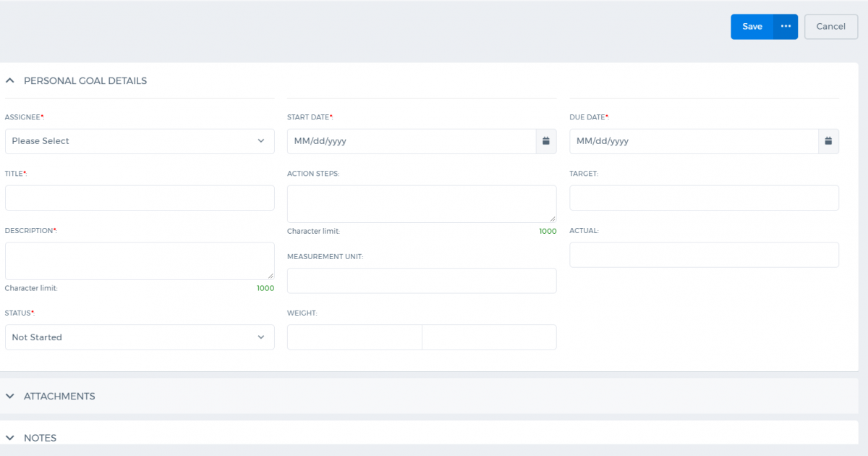Image resolution: width=868 pixels, height=456 pixels.
Task: Open the more options ellipsis beside Save
Action: tap(786, 27)
